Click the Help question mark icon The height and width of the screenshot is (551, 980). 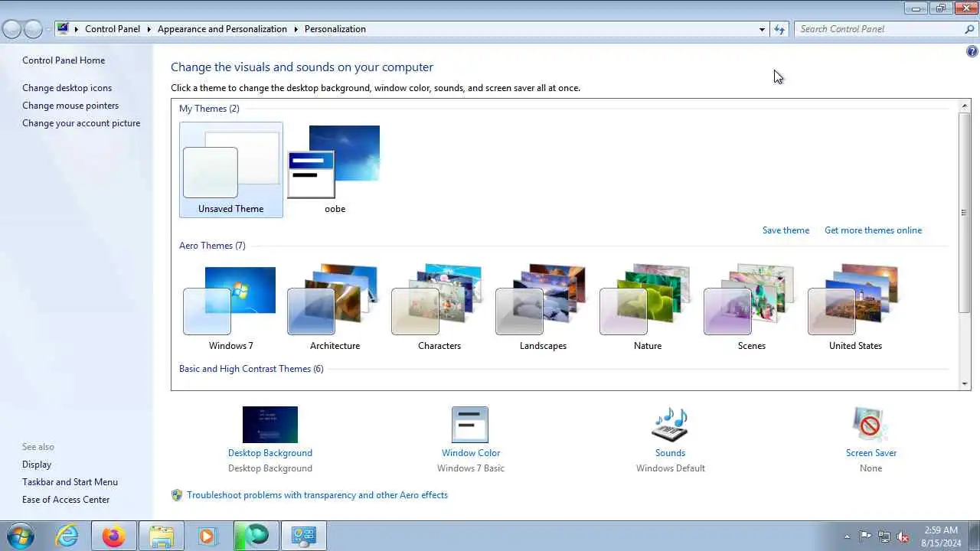point(972,51)
